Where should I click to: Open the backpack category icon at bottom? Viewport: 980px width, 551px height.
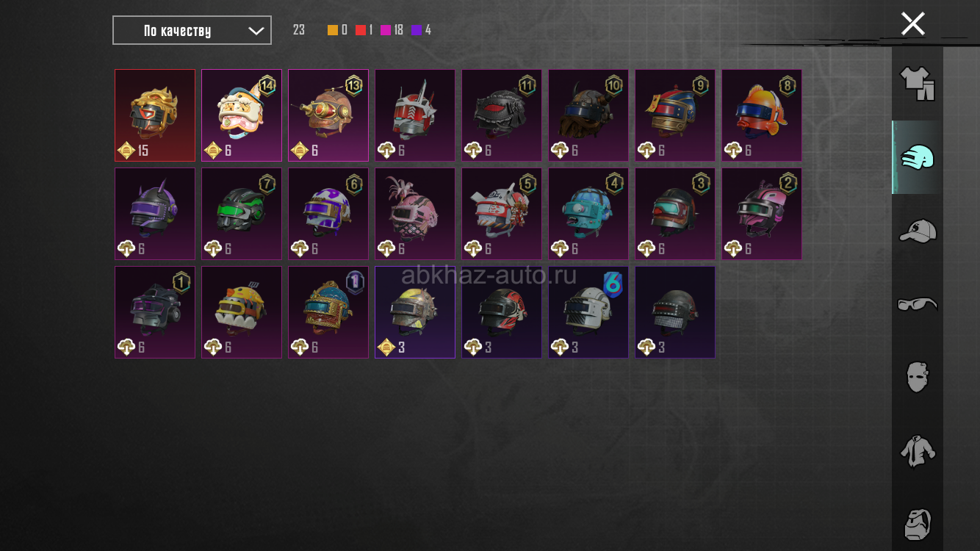tap(918, 525)
